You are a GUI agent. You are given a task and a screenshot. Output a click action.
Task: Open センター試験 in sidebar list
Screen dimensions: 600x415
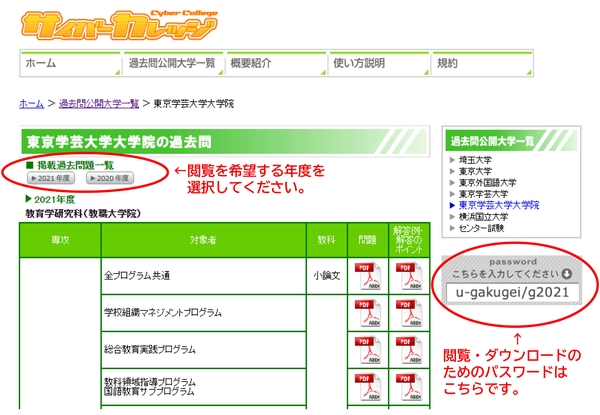tap(481, 228)
